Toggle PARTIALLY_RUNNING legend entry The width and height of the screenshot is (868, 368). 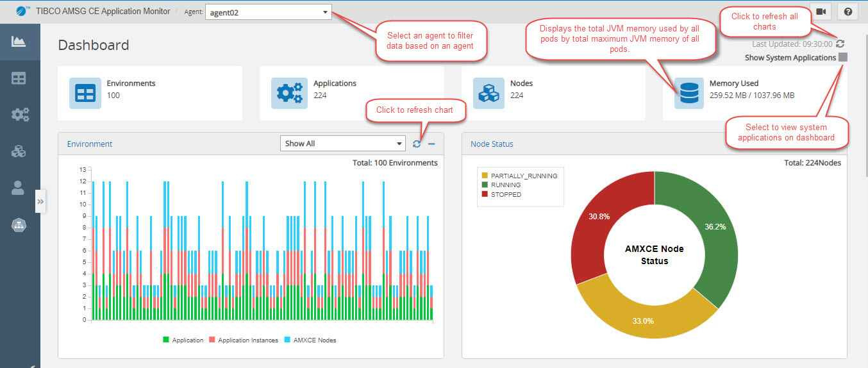coord(519,176)
